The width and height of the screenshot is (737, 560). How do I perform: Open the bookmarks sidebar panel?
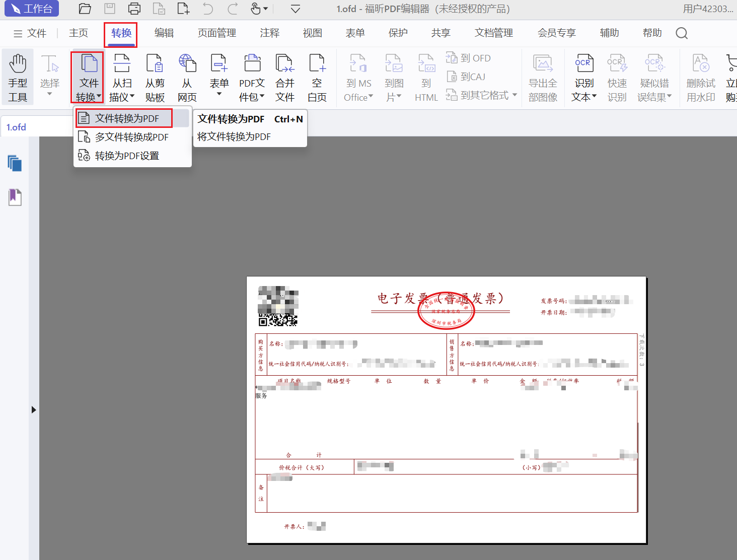(15, 197)
